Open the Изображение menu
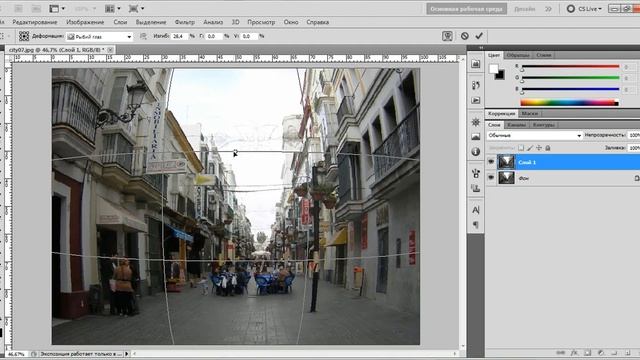Screen dimensions: 640x360 pyautogui.click(x=85, y=22)
